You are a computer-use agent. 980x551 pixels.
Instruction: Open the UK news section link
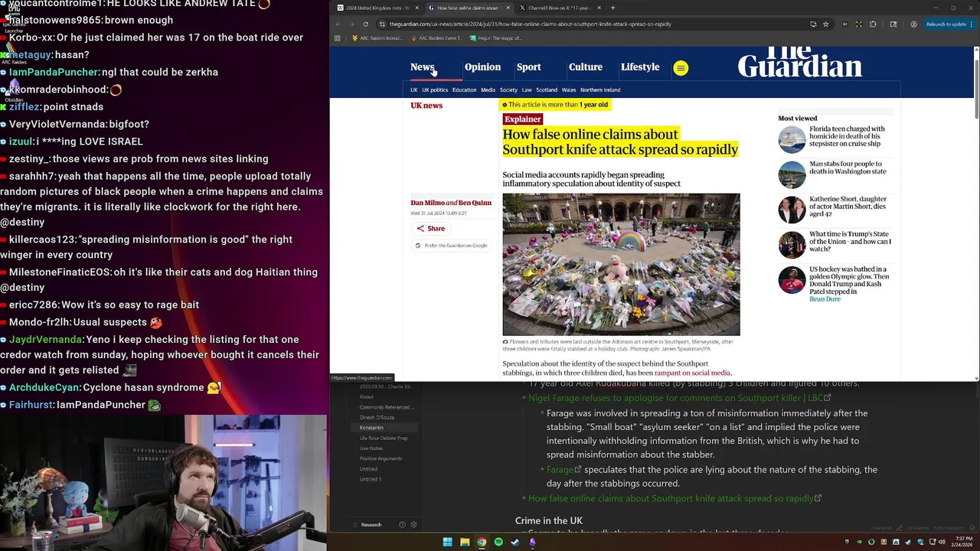tap(426, 106)
